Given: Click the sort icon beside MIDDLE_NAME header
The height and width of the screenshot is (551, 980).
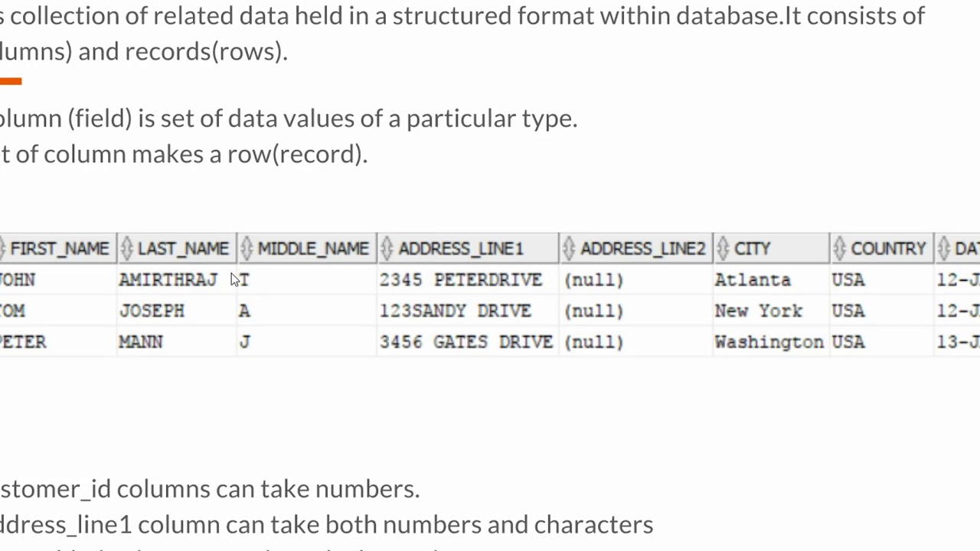Looking at the screenshot, I should (x=247, y=249).
